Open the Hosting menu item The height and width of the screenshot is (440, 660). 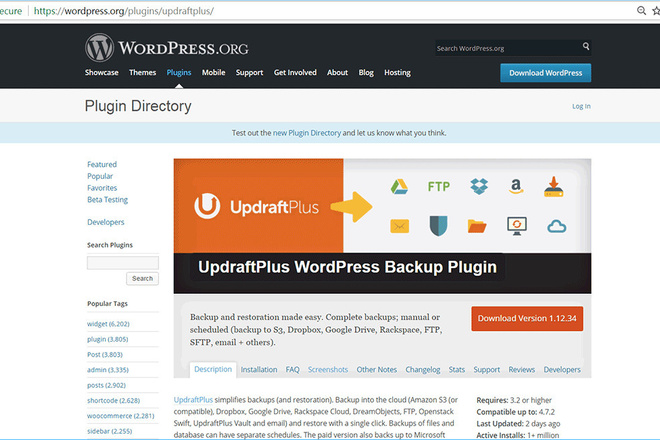(x=397, y=72)
